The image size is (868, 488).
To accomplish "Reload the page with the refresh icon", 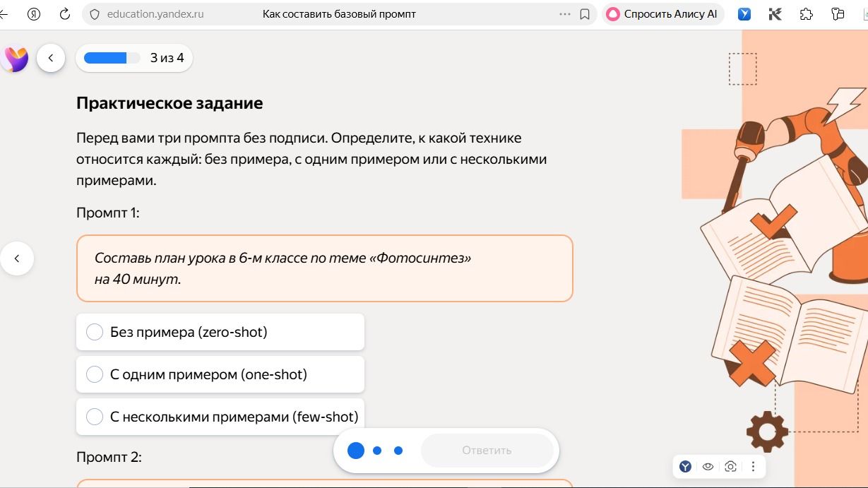I will [x=64, y=14].
